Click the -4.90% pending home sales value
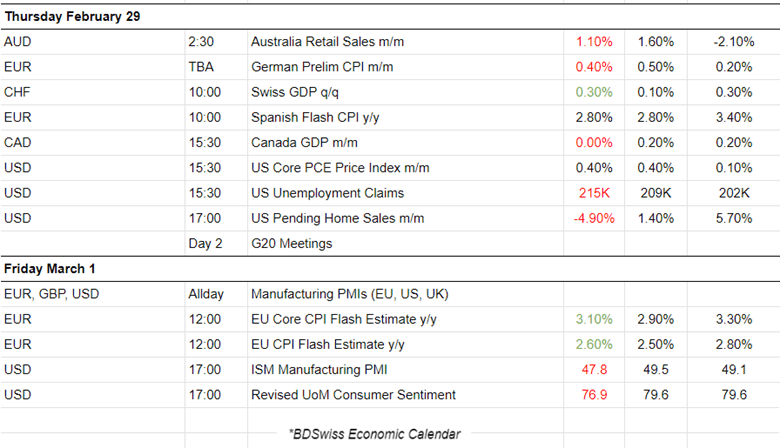The image size is (780, 448). tap(594, 218)
